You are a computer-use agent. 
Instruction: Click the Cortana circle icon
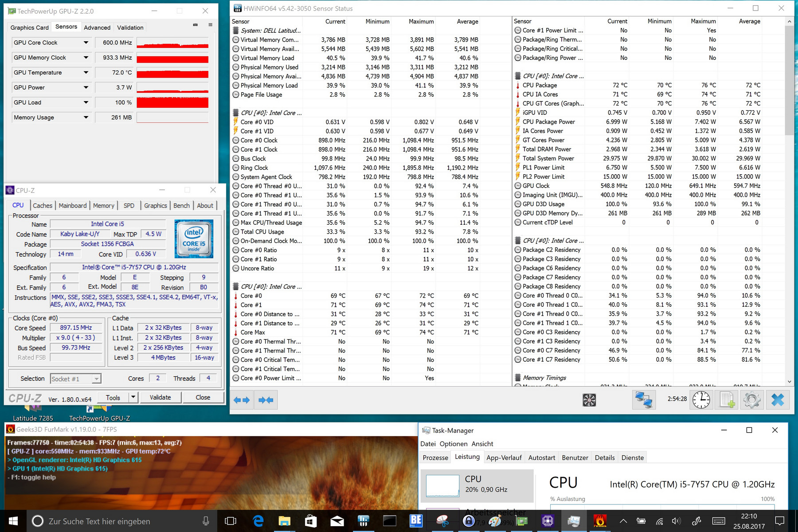[38, 521]
